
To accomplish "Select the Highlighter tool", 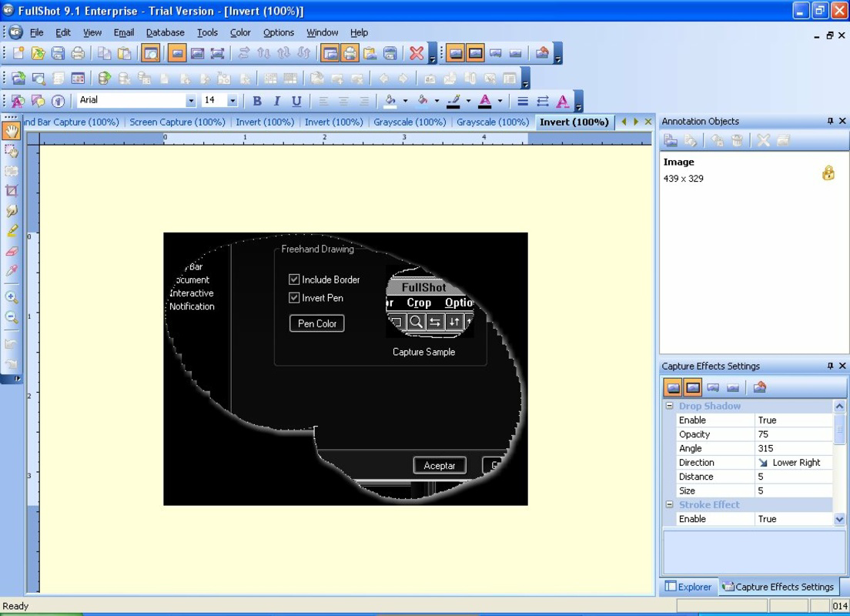I will [x=12, y=231].
